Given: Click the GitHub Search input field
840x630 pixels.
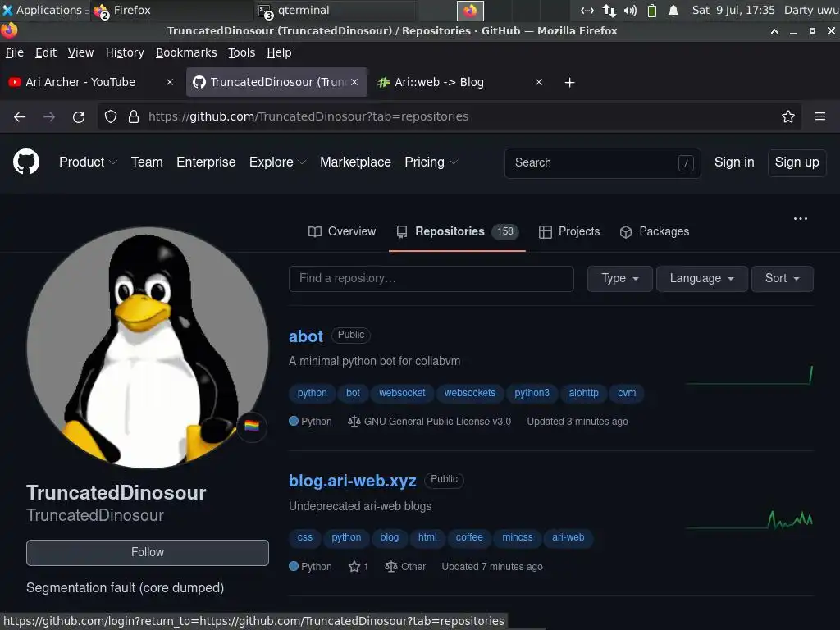Looking at the screenshot, I should [x=602, y=163].
